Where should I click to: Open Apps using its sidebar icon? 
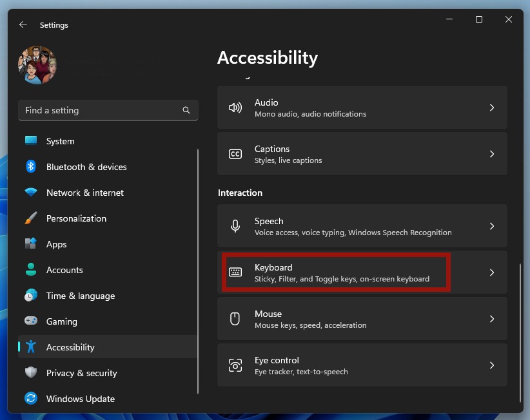tap(35, 244)
